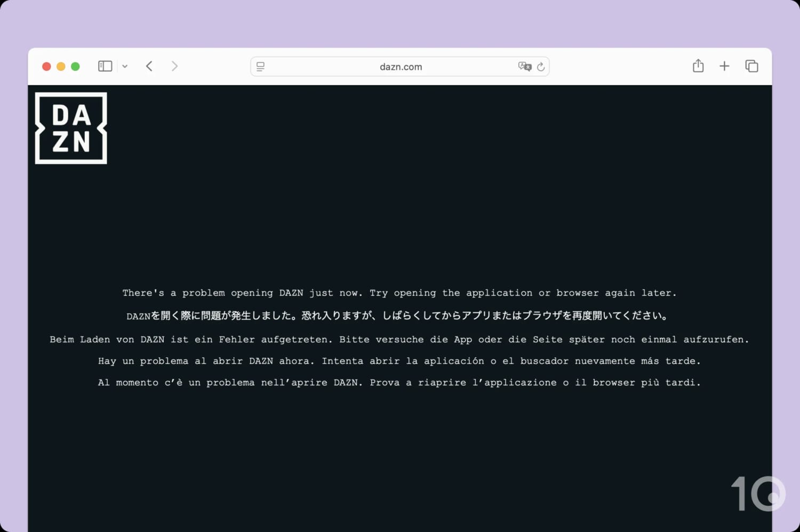Select the German error message line

coord(399,339)
